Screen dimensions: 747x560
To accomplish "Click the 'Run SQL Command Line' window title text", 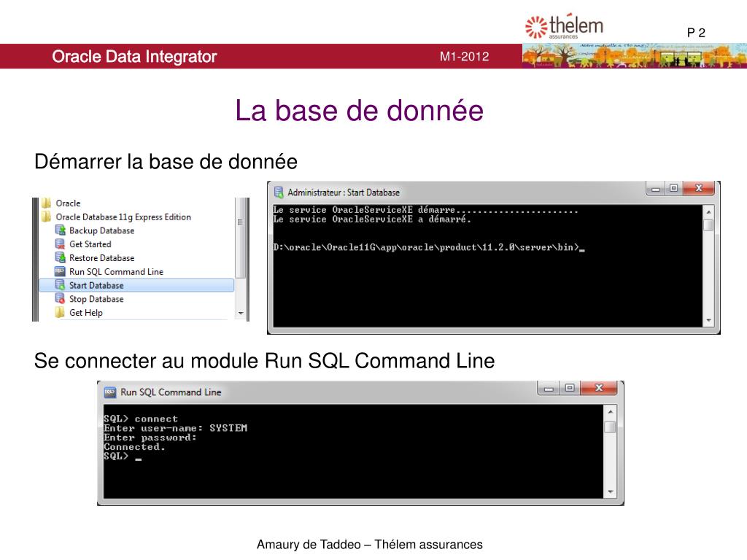I will [171, 392].
